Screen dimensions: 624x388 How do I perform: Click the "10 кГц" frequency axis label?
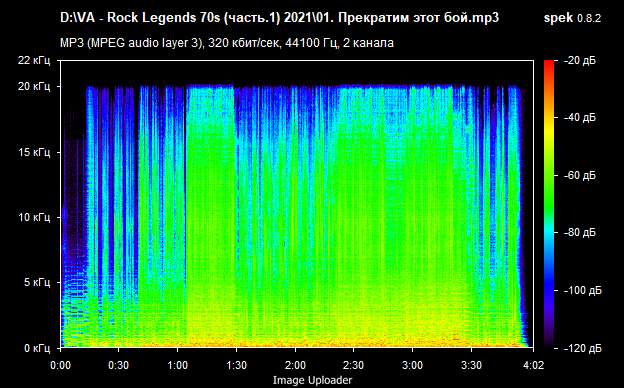(34, 217)
